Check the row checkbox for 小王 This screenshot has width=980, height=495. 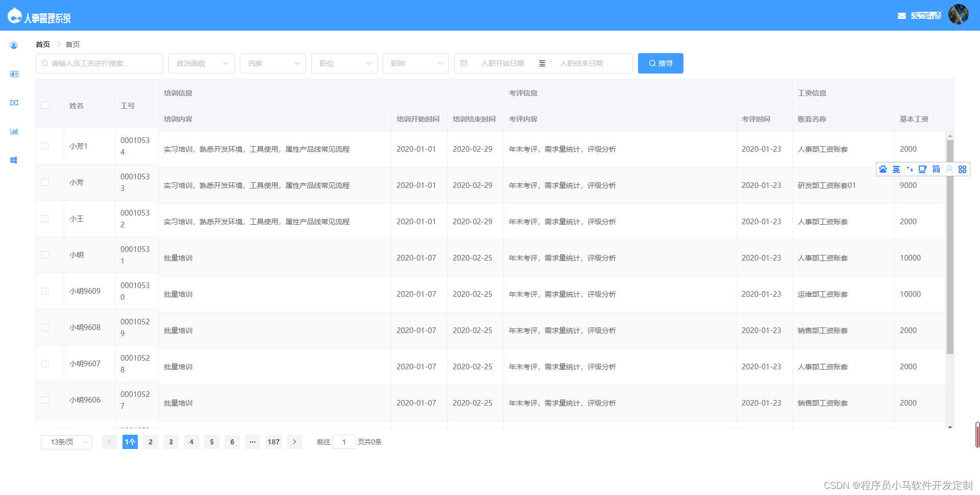(x=45, y=219)
